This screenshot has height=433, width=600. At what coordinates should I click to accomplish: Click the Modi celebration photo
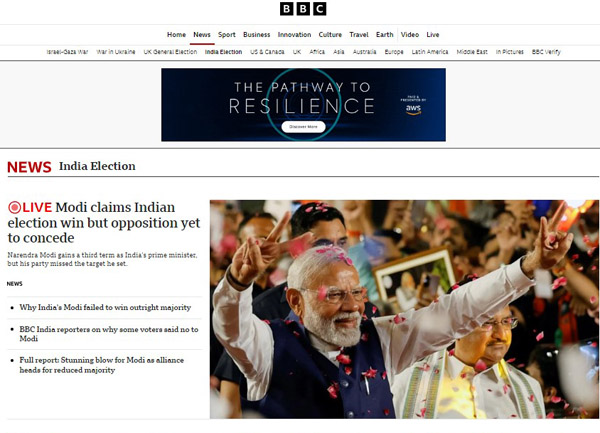pyautogui.click(x=404, y=309)
